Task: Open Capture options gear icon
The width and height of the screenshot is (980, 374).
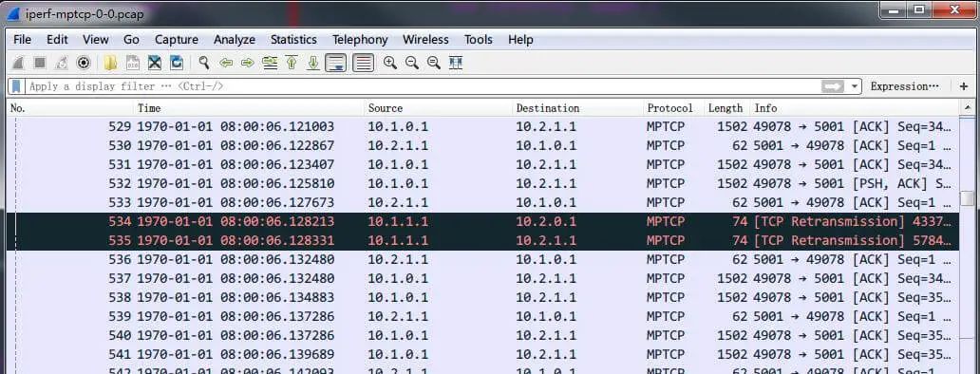Action: (84, 63)
